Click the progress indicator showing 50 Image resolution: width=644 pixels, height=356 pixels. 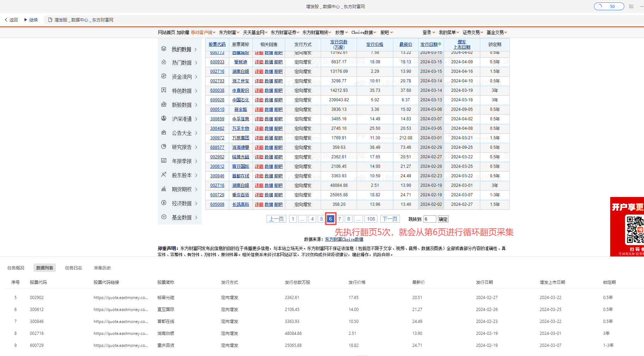click(609, 6)
